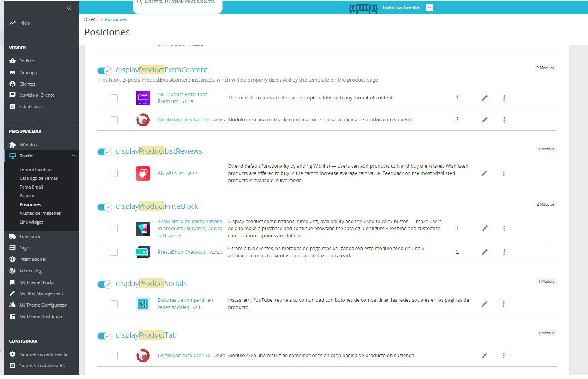Check Combinaciones Tab Pro checkbox under displayProductExtraContent

tap(114, 120)
